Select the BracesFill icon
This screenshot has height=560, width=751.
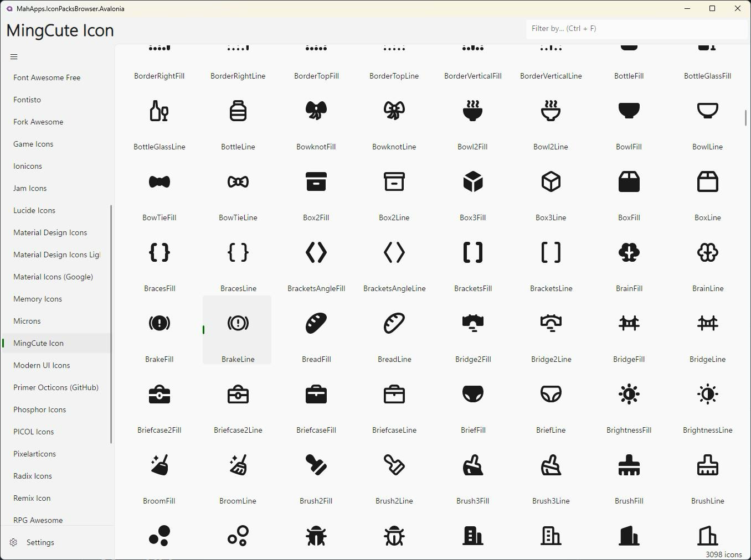point(160,252)
